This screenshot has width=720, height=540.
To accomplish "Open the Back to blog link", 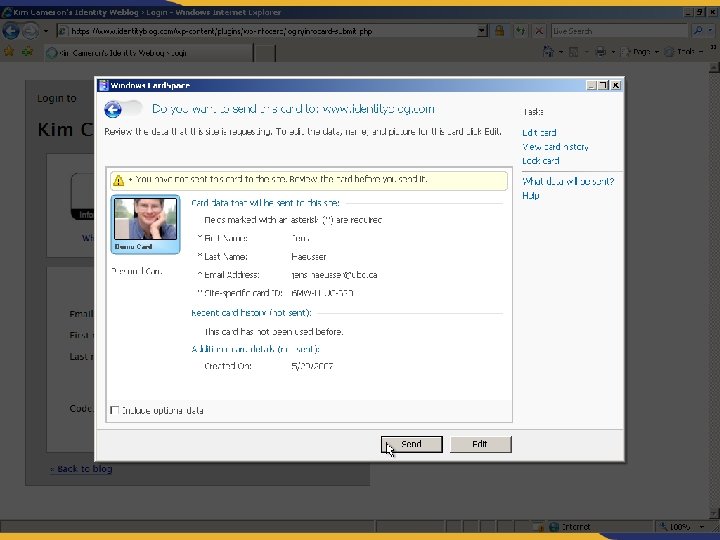I will [x=81, y=469].
